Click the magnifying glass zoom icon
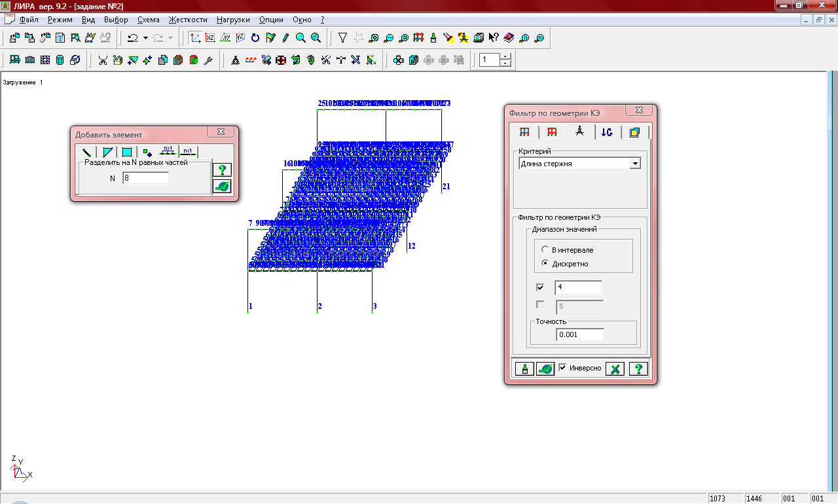 301,38
